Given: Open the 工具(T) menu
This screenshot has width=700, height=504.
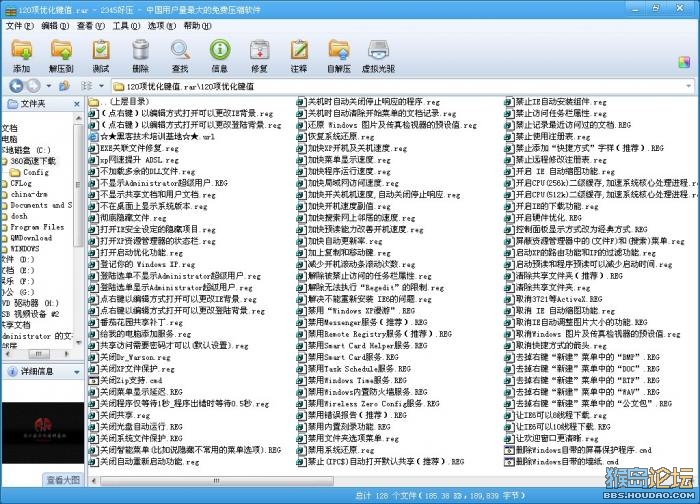Looking at the screenshot, I should click(x=126, y=26).
